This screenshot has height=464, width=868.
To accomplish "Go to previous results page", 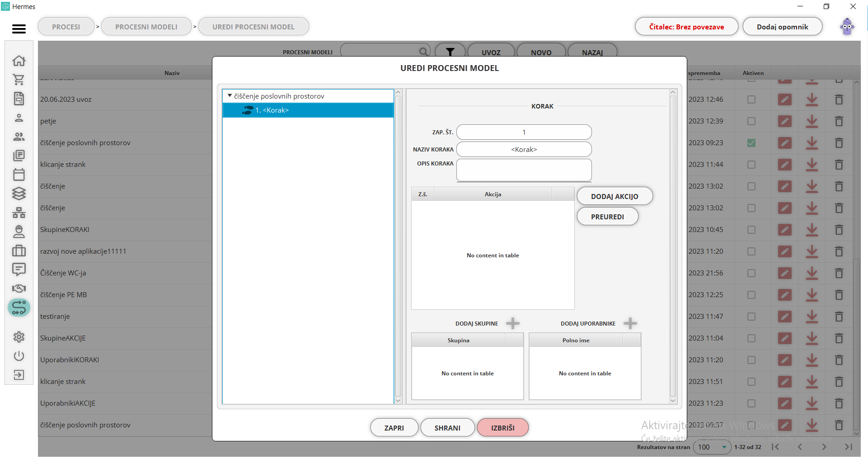I will coord(800,447).
